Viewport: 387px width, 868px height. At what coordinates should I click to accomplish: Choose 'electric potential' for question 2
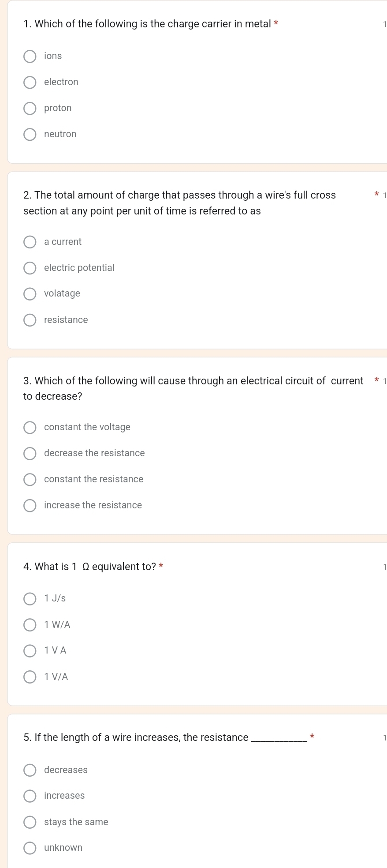pos(30,268)
